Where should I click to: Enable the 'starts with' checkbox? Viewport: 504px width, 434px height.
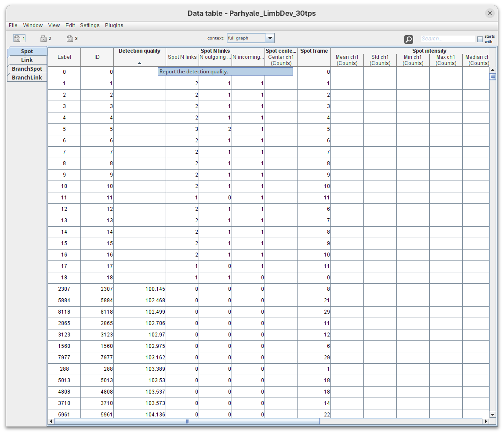(480, 40)
